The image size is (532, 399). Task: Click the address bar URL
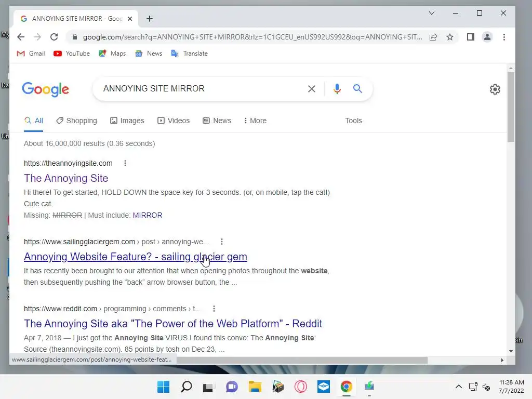coord(252,37)
